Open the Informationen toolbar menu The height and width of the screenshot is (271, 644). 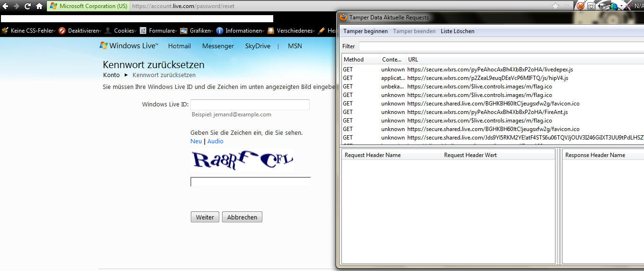(241, 31)
